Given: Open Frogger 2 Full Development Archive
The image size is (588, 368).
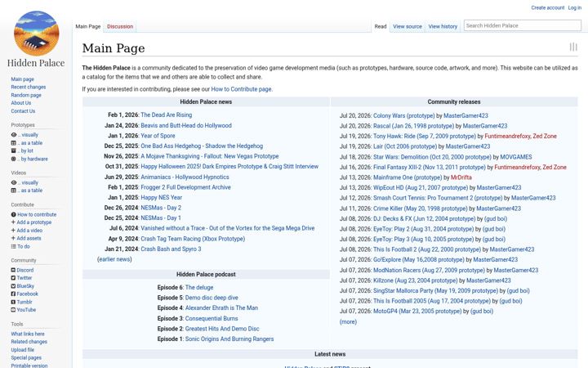Looking at the screenshot, I should coord(185,187).
